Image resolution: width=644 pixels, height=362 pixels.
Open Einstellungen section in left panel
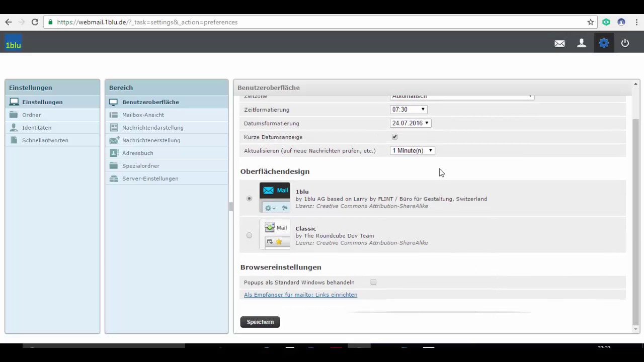coord(52,102)
